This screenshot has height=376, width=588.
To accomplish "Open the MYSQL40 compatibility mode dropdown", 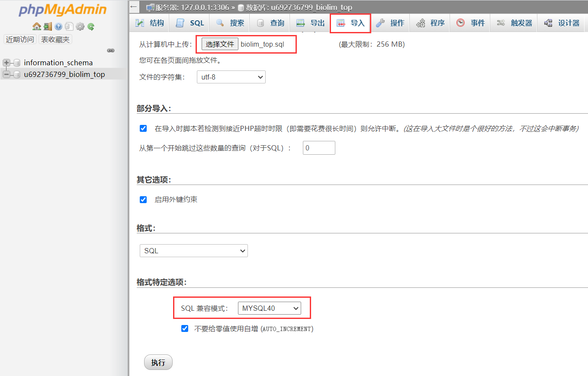I will (x=270, y=308).
